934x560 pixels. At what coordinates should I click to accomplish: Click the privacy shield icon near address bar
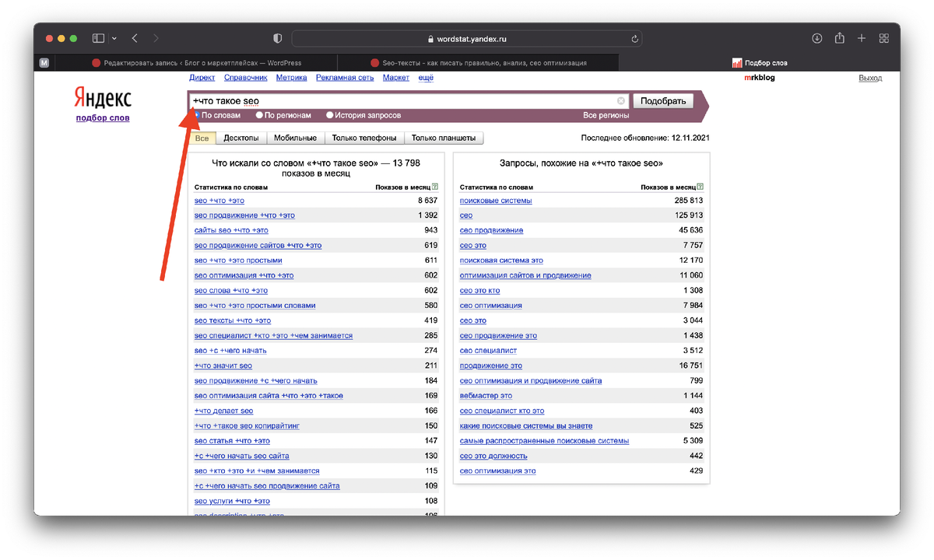click(x=277, y=37)
